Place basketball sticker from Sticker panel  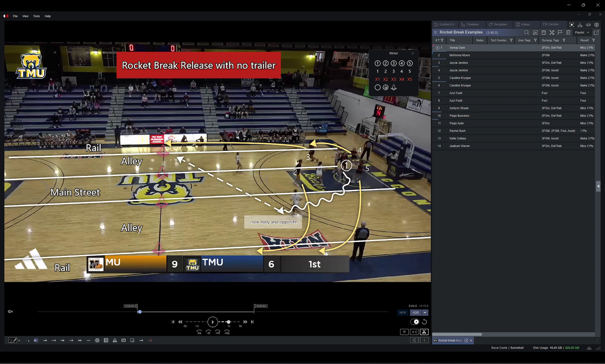coord(385,87)
